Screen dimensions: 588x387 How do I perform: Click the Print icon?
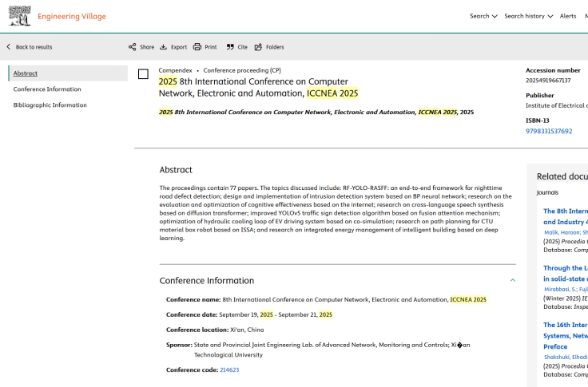pos(197,47)
